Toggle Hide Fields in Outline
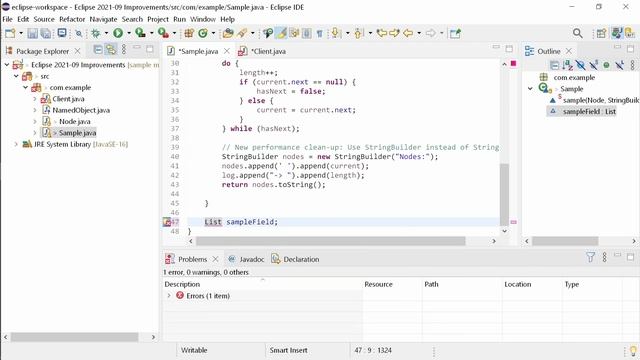The image size is (640, 360). 580,64
